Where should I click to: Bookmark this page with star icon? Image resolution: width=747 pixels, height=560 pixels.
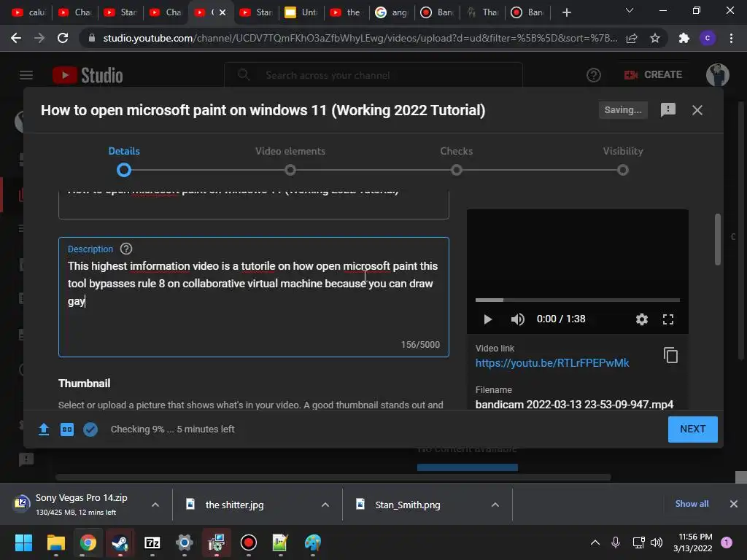click(655, 38)
